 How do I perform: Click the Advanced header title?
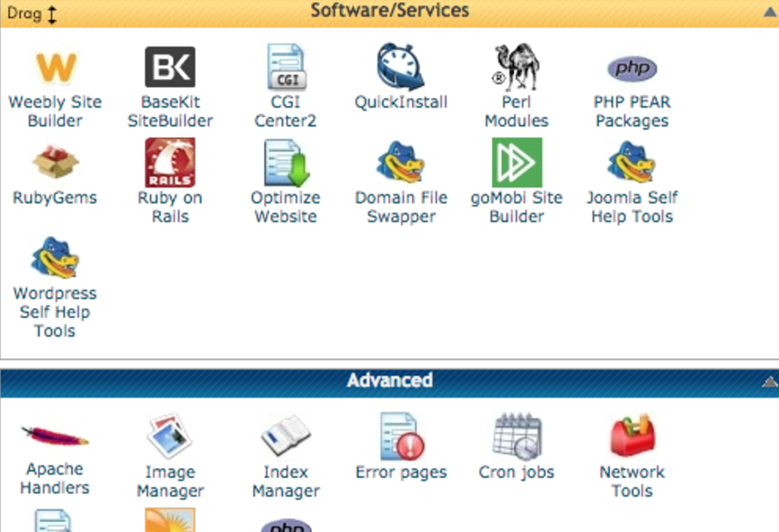[389, 381]
